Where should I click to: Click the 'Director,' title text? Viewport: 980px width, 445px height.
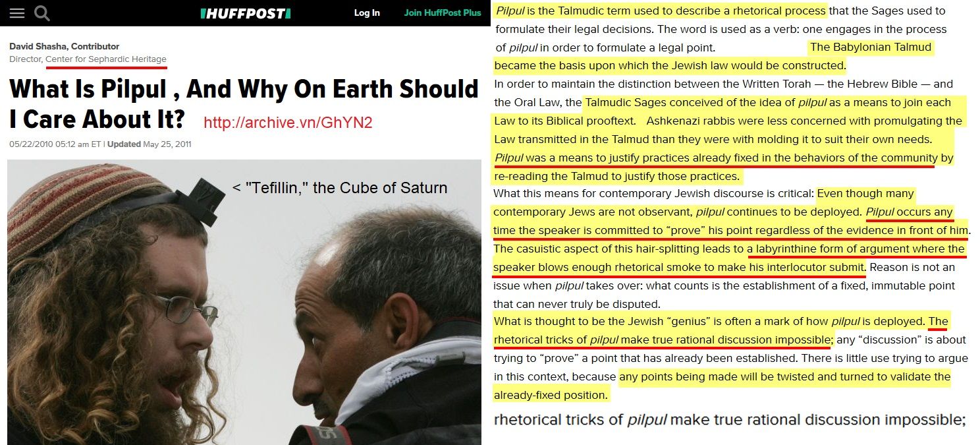(x=25, y=59)
